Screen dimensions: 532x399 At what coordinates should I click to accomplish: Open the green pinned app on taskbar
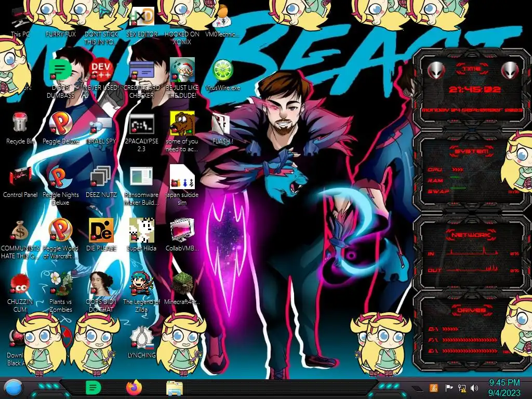coord(93,388)
